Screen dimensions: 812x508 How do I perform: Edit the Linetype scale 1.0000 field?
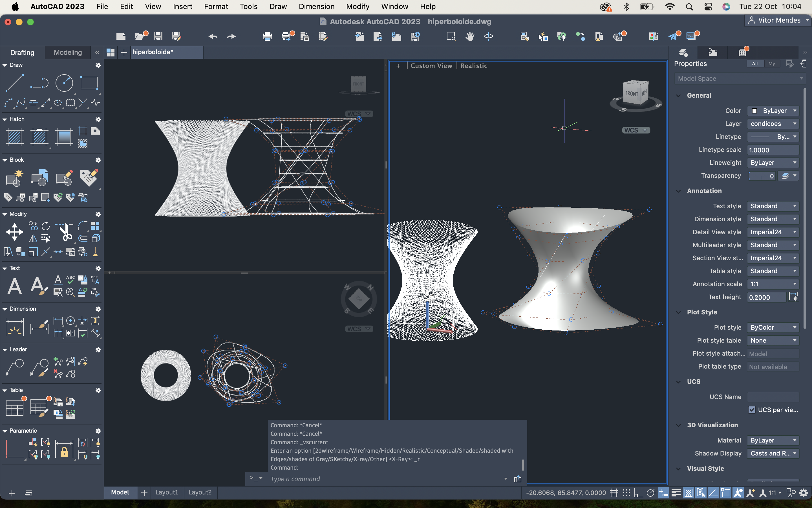pos(773,150)
